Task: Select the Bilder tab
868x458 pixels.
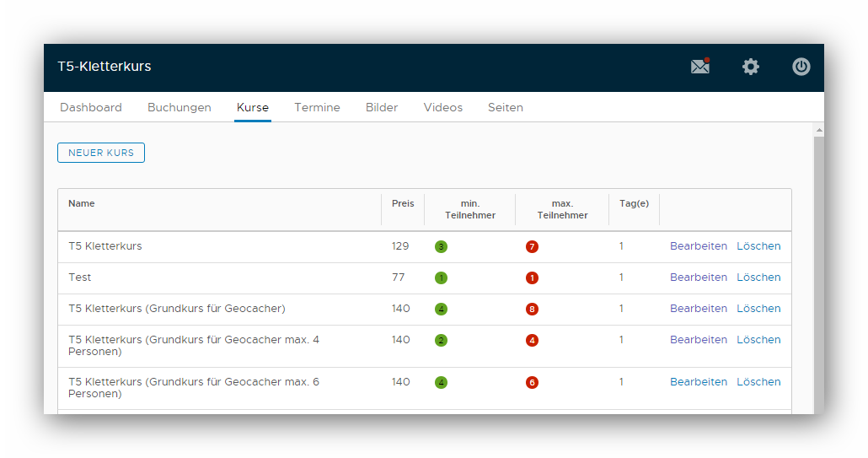Action: point(382,107)
